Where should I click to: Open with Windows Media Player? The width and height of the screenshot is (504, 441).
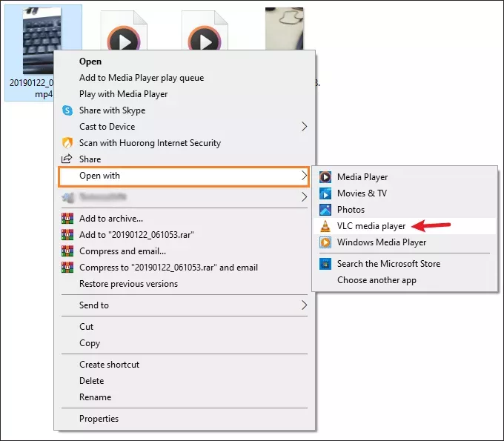(x=405, y=242)
